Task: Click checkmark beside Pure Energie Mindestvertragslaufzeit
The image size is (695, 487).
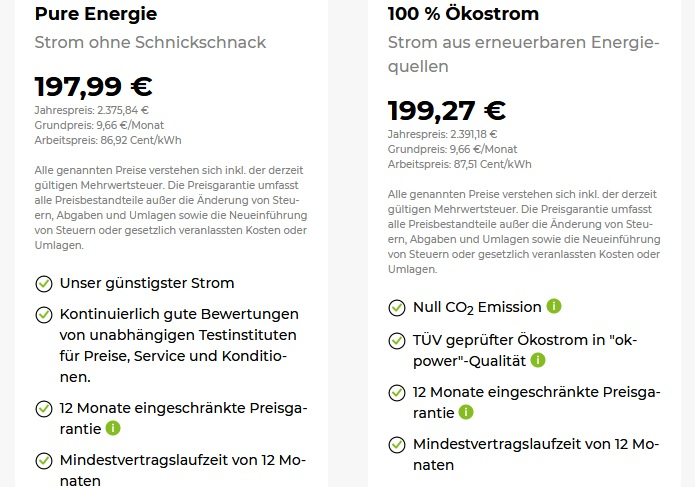Action: [44, 461]
